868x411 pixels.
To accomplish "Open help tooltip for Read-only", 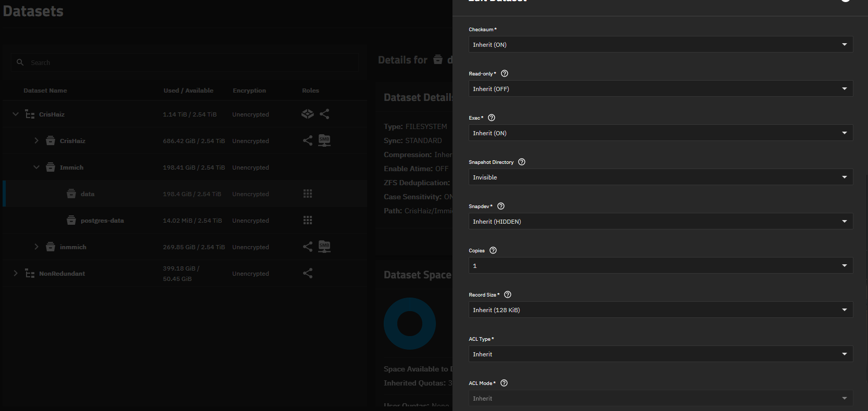I will pos(504,74).
